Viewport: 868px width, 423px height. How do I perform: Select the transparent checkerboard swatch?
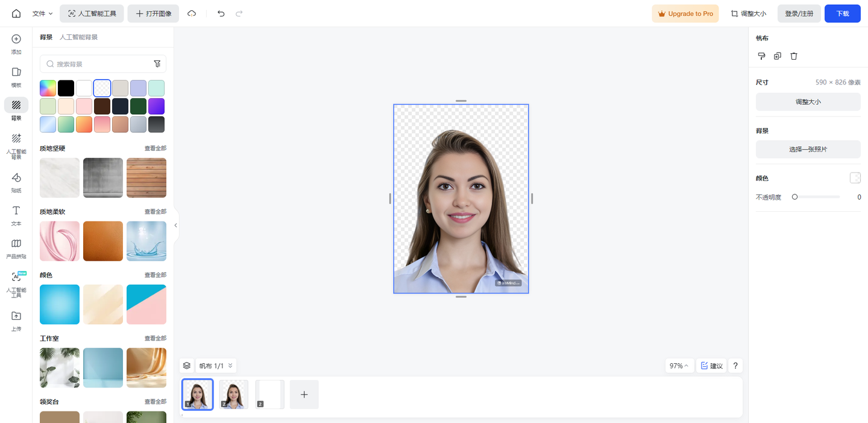pyautogui.click(x=102, y=88)
